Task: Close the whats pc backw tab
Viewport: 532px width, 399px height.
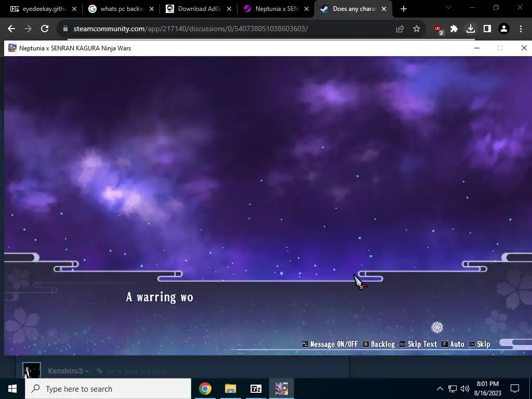Action: (152, 9)
